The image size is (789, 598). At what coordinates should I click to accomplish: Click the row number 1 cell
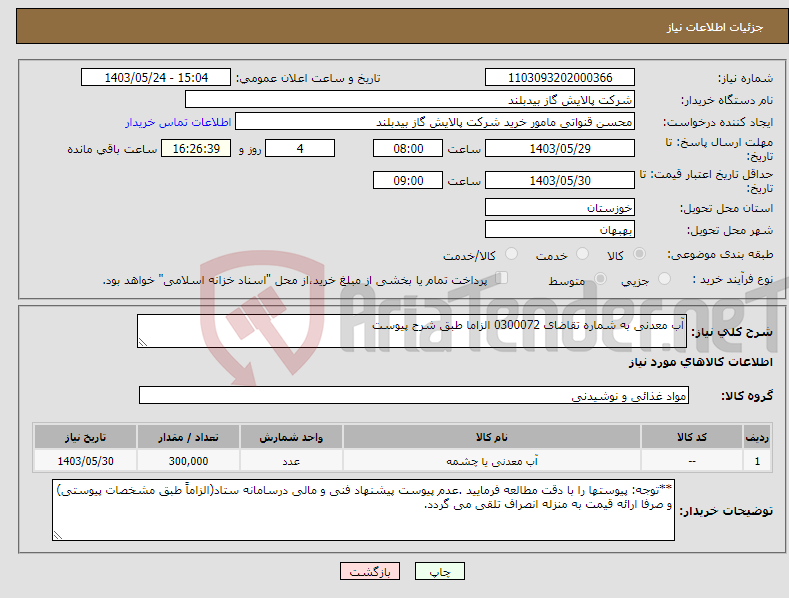tap(757, 461)
